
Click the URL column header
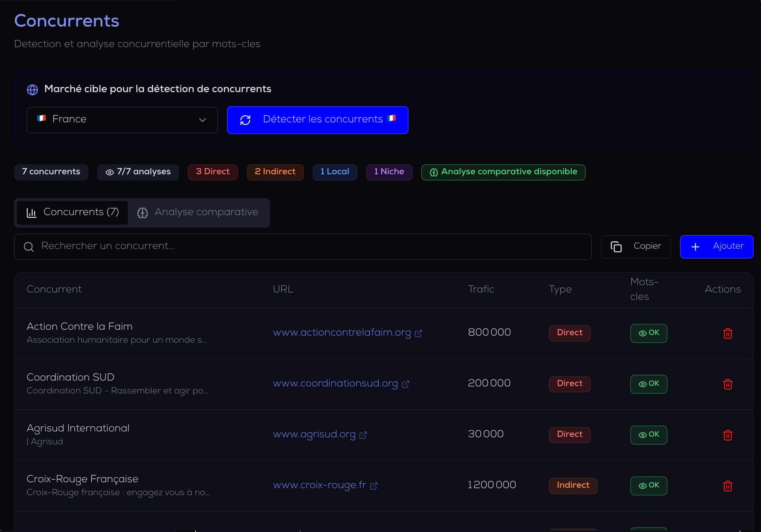coord(283,289)
